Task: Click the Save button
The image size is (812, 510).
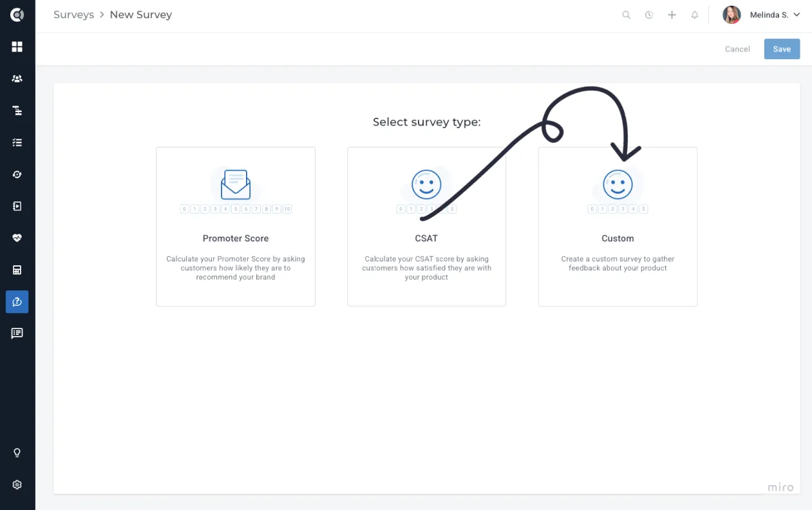Action: [x=782, y=49]
